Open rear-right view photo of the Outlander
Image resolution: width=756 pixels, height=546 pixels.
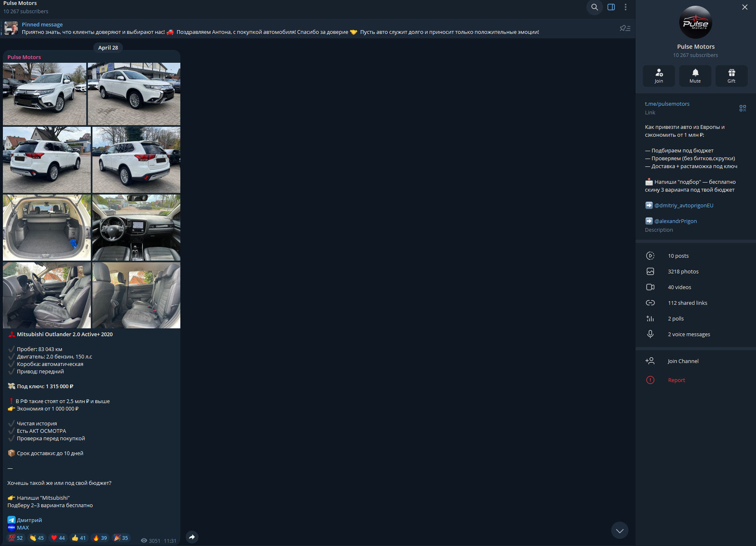136,160
